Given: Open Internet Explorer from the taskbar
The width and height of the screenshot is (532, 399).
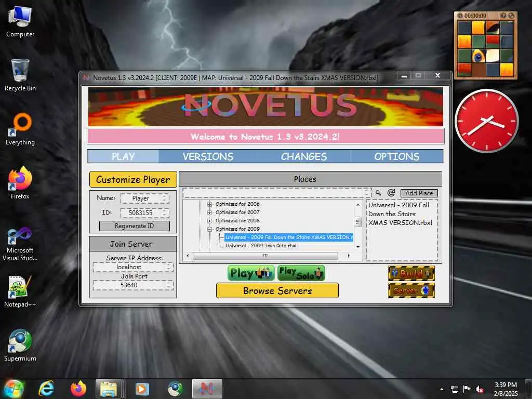Looking at the screenshot, I should click(x=46, y=389).
